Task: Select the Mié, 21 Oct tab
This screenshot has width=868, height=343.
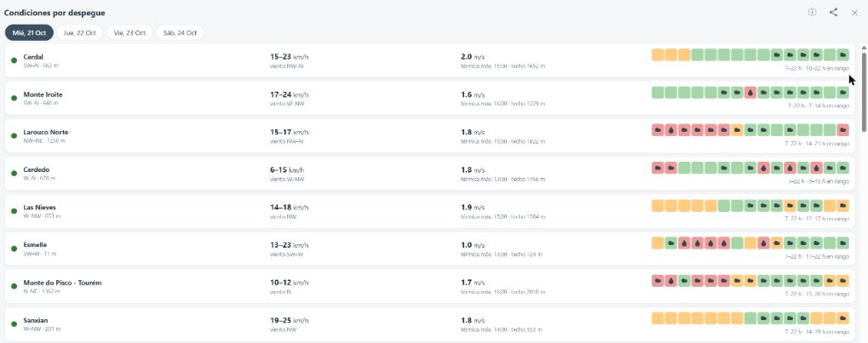Action: pyautogui.click(x=29, y=32)
